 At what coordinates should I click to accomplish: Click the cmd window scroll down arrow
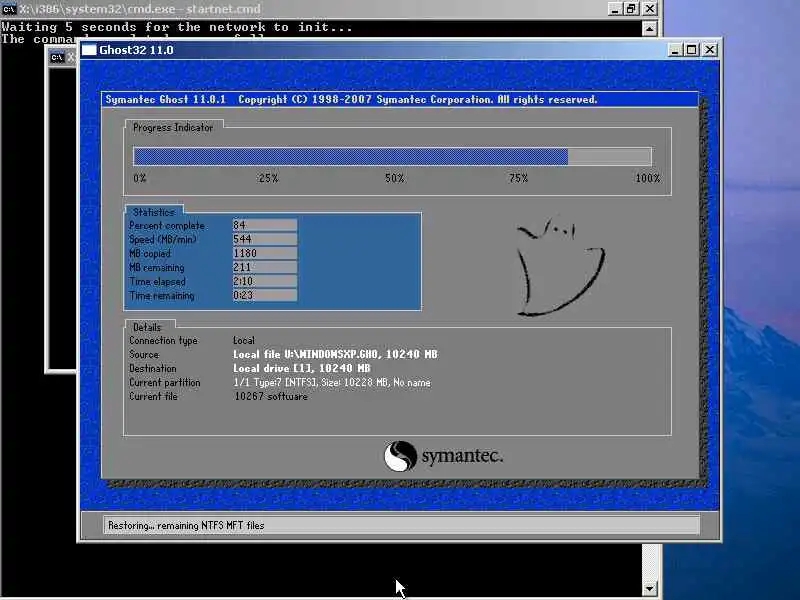(x=649, y=588)
